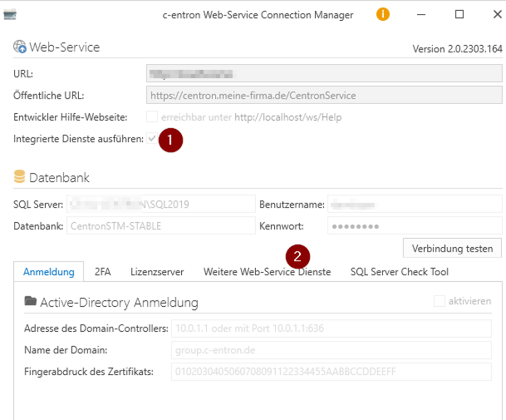Toggle the Integrierte Dienste ausführen checkbox
Viewport: 506px width, 420px height.
coord(152,139)
